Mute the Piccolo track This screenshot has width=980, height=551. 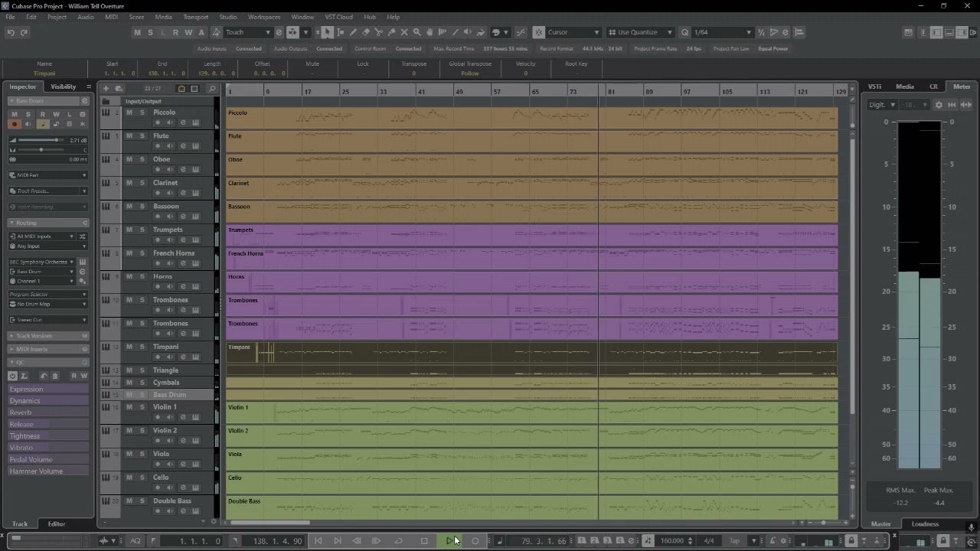click(129, 112)
